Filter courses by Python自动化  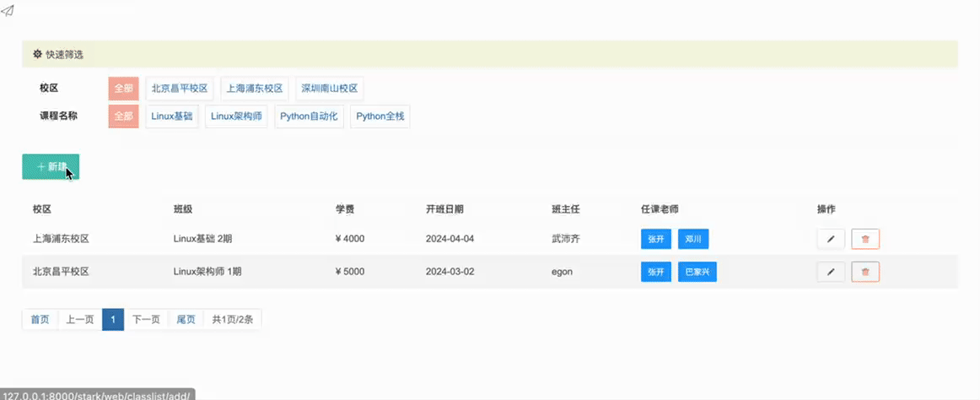(309, 116)
